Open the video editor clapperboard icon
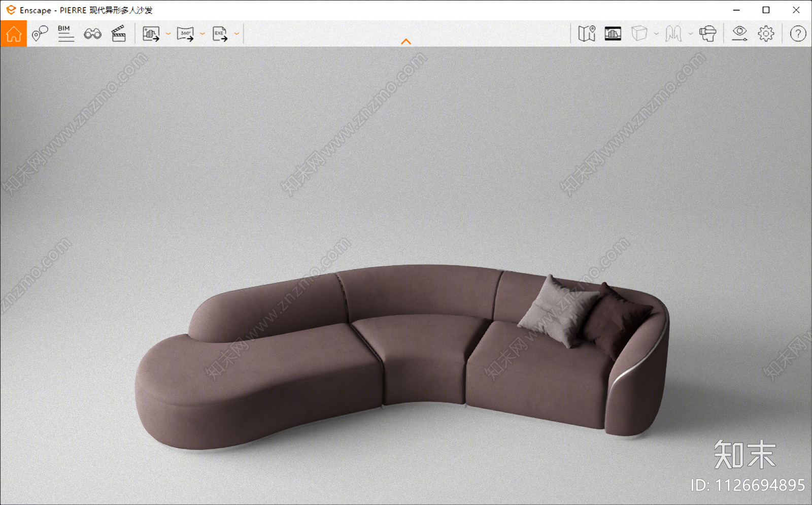This screenshot has width=812, height=505. 118,33
